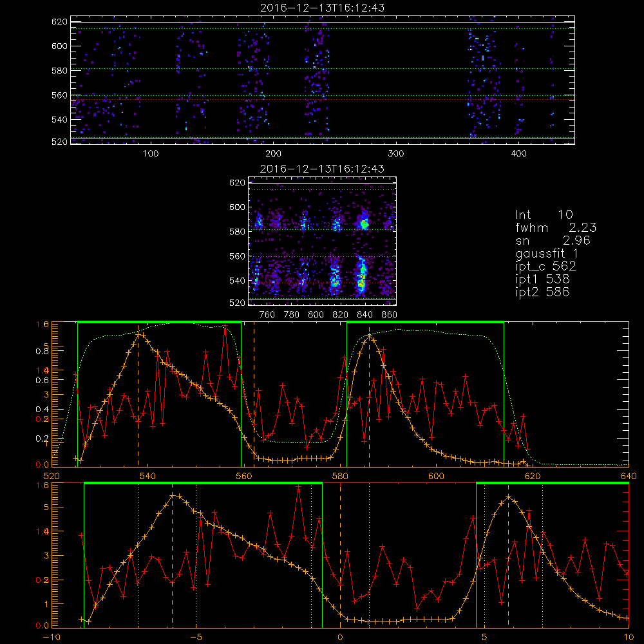Image resolution: width=644 pixels, height=644 pixels.
Task: Click the '-10' label on the bottom axis
Action: [x=52, y=638]
